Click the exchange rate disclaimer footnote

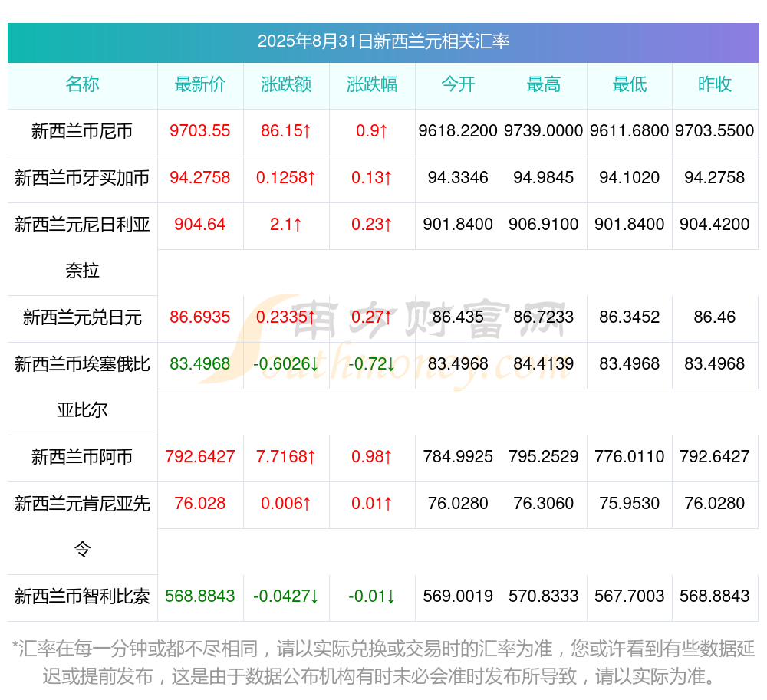(x=383, y=663)
